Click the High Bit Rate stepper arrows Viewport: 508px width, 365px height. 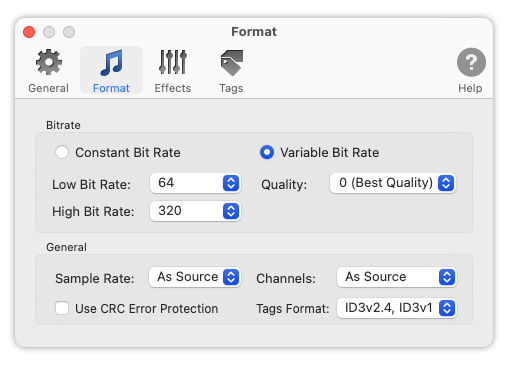(231, 211)
